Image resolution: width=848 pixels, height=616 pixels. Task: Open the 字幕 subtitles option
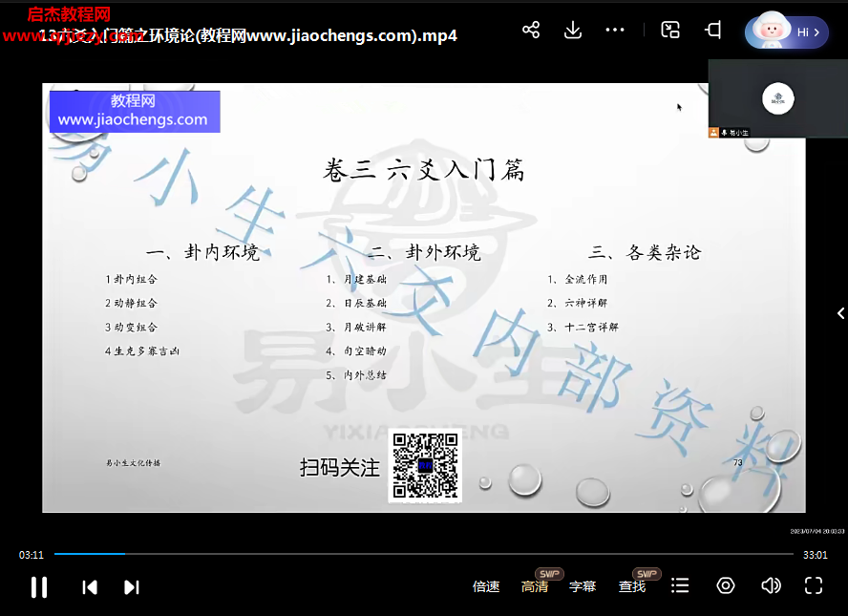(x=583, y=586)
